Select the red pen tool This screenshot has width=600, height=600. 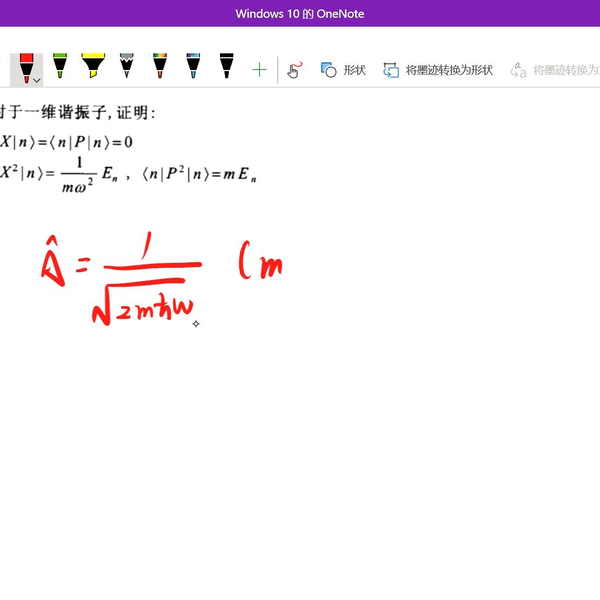(x=26, y=69)
